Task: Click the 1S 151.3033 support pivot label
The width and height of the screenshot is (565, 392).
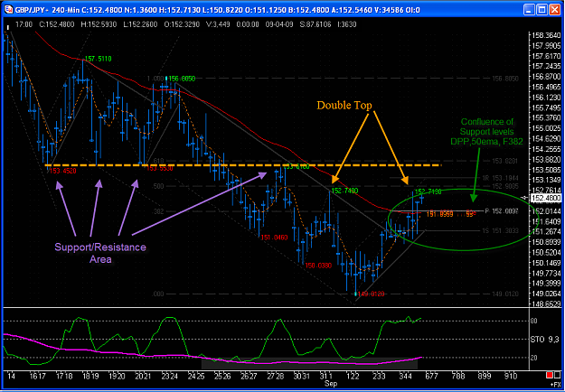Action: coord(501,230)
